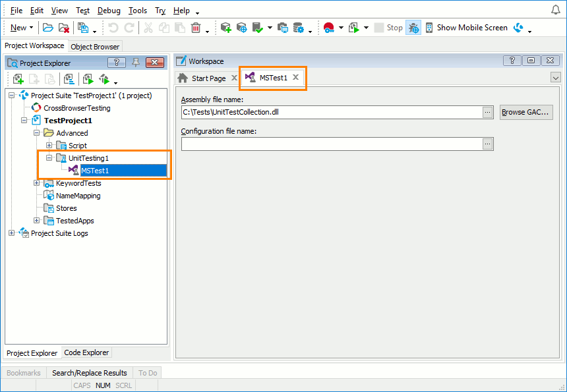Open the New dropdown arrow
Screen dimensions: 567x392
click(32, 28)
